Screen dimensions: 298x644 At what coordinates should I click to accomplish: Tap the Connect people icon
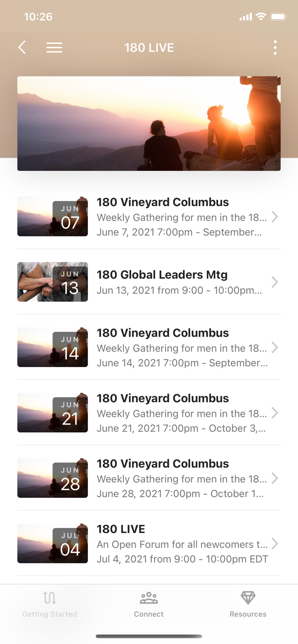click(x=149, y=598)
